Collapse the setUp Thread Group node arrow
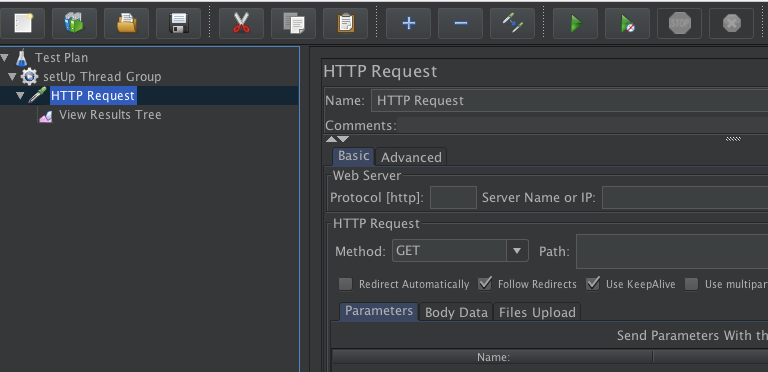 tap(13, 77)
